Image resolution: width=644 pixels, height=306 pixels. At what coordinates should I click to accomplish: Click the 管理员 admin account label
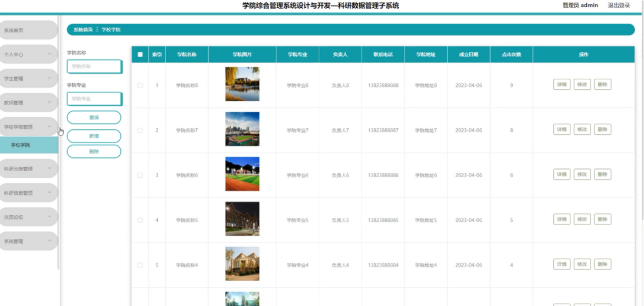pos(580,6)
